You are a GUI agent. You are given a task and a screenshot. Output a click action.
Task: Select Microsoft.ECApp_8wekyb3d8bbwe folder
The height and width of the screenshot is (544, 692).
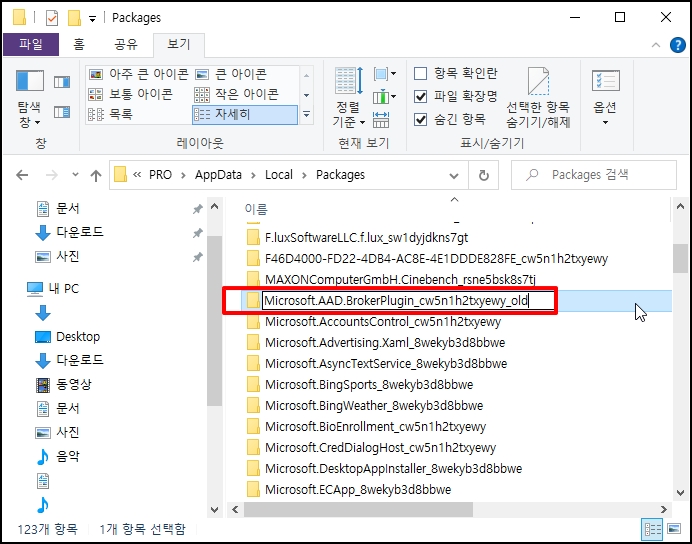click(x=349, y=489)
